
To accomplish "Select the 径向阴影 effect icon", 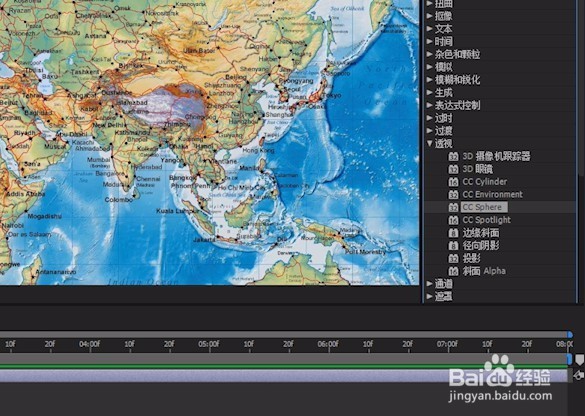I will [453, 245].
